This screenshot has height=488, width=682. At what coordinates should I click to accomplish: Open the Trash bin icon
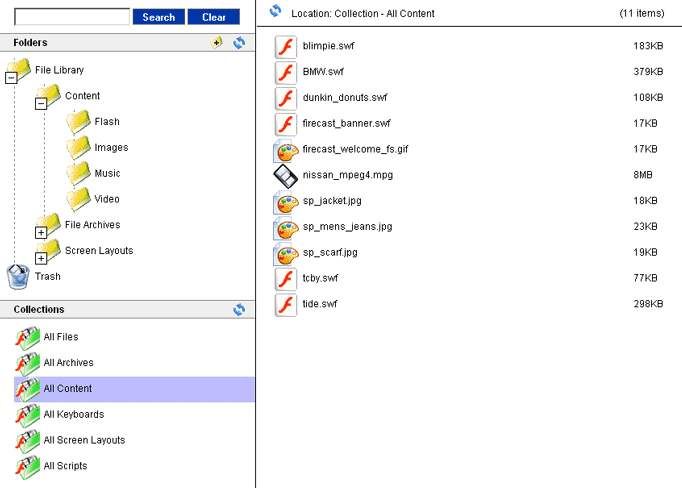click(18, 276)
